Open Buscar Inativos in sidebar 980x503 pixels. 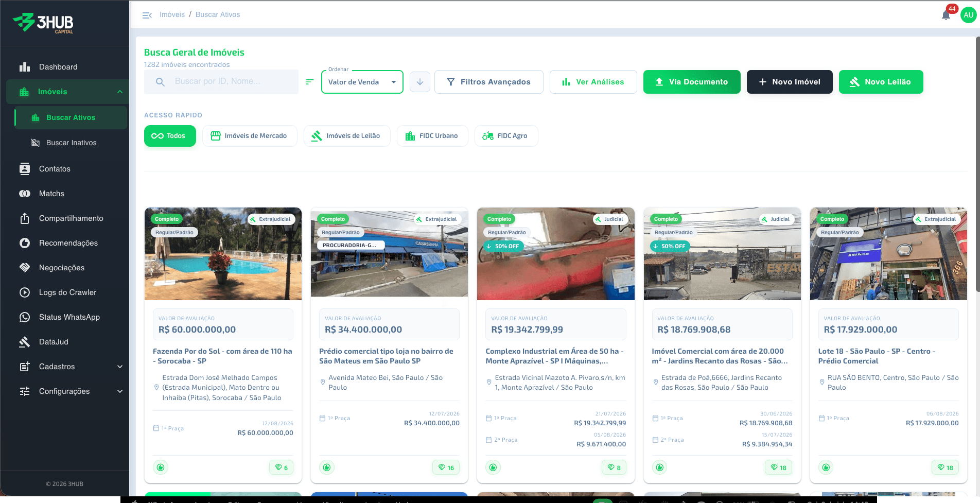coord(71,143)
